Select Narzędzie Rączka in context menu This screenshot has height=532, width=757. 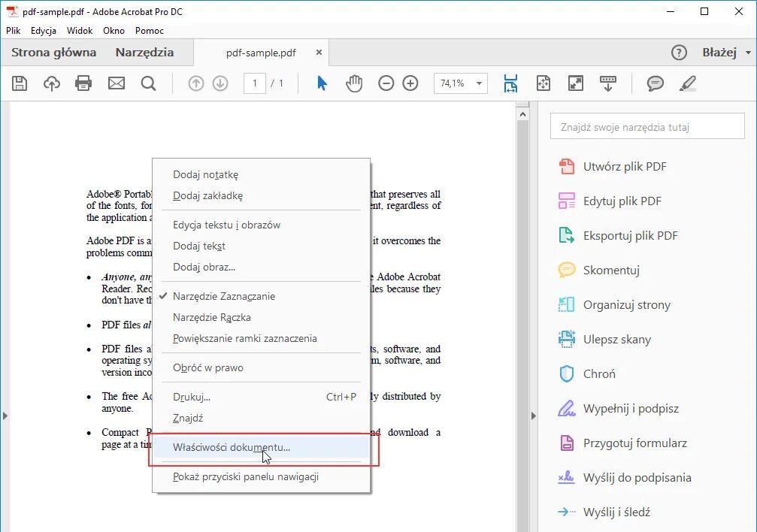[x=261, y=317]
